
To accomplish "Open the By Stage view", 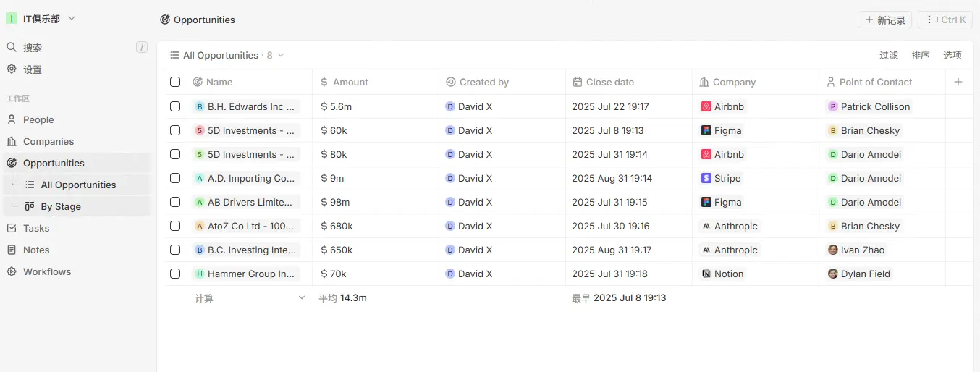I will (61, 207).
